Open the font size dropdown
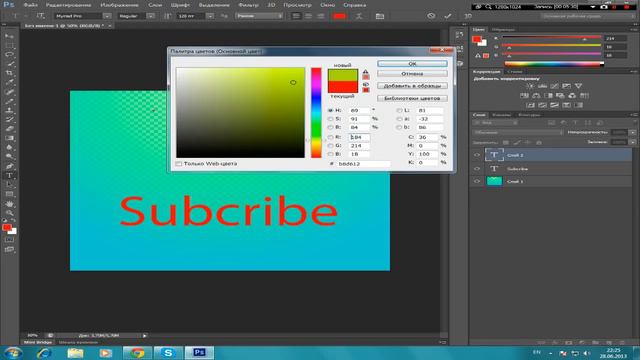 (x=210, y=16)
